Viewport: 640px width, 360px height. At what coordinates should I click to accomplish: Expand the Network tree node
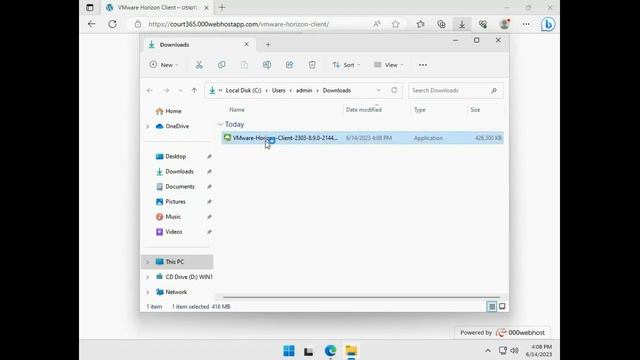[x=148, y=292]
